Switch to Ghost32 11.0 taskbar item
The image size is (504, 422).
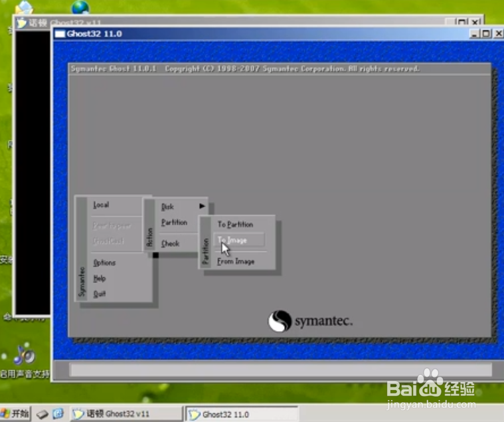(242, 414)
